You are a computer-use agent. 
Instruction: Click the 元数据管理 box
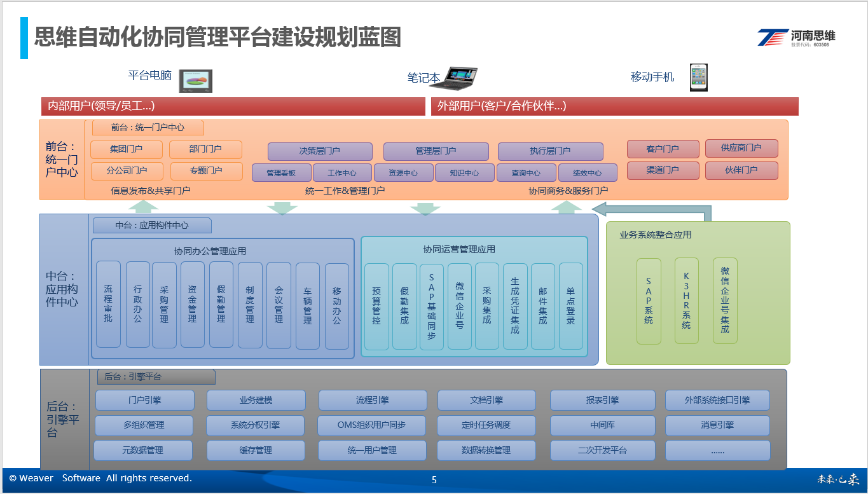[143, 450]
